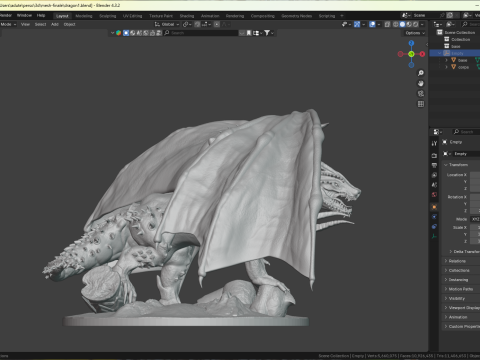Open the Output properties tab

tap(434, 165)
